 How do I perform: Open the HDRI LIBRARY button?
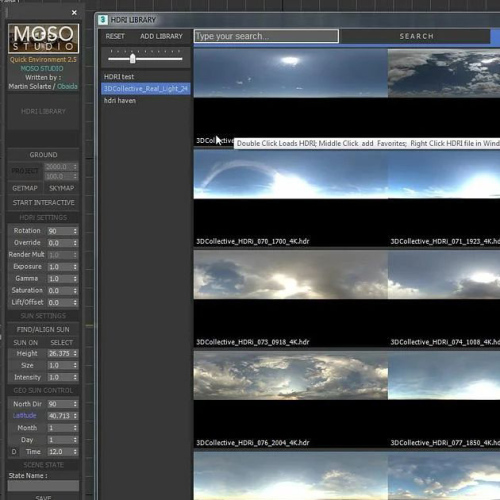[43, 112]
